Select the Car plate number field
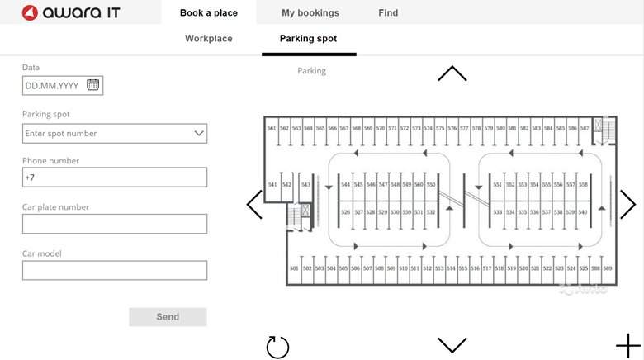Image resolution: width=644 pixels, height=360 pixels. pos(115,224)
